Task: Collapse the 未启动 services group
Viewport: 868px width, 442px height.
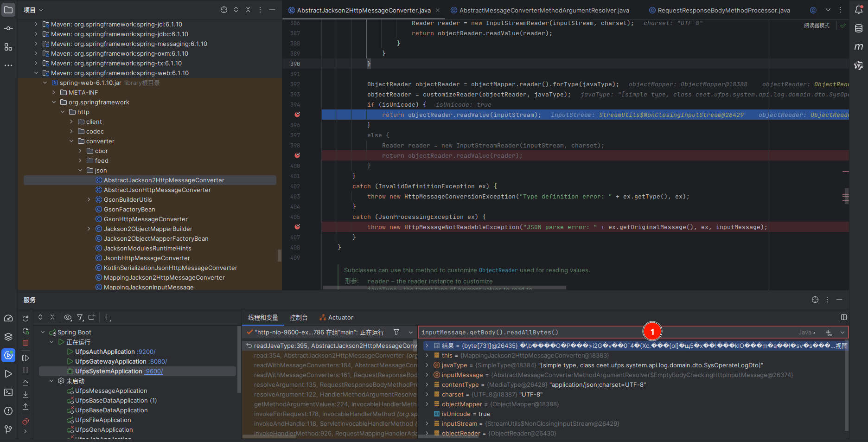Action: pyautogui.click(x=51, y=381)
